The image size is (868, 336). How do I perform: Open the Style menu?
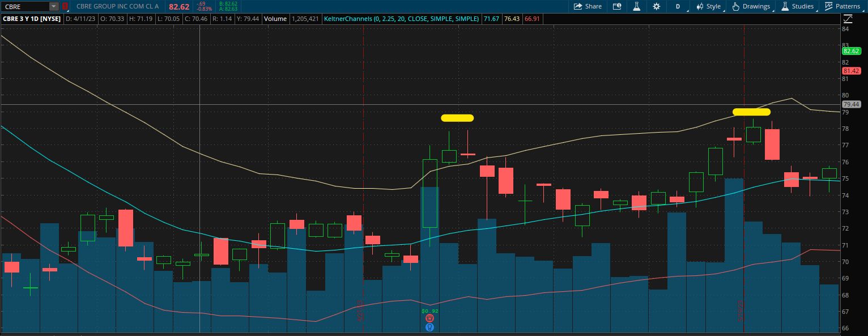[708, 6]
